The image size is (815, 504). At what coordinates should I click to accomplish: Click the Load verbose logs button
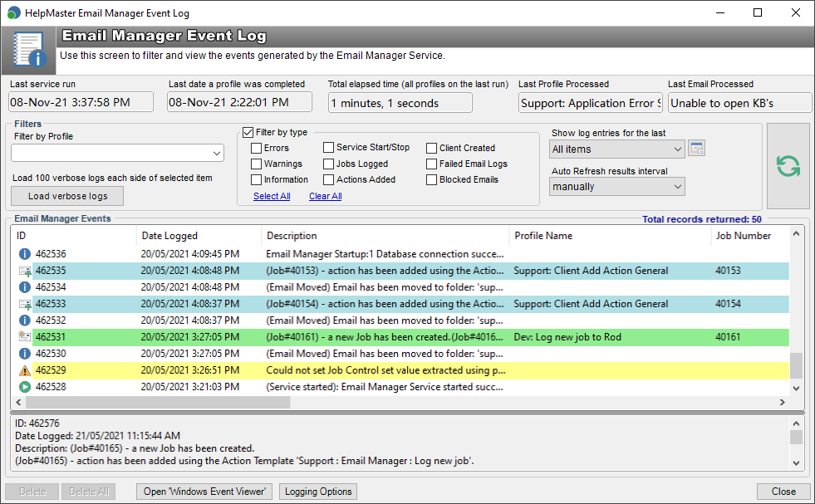tap(67, 196)
